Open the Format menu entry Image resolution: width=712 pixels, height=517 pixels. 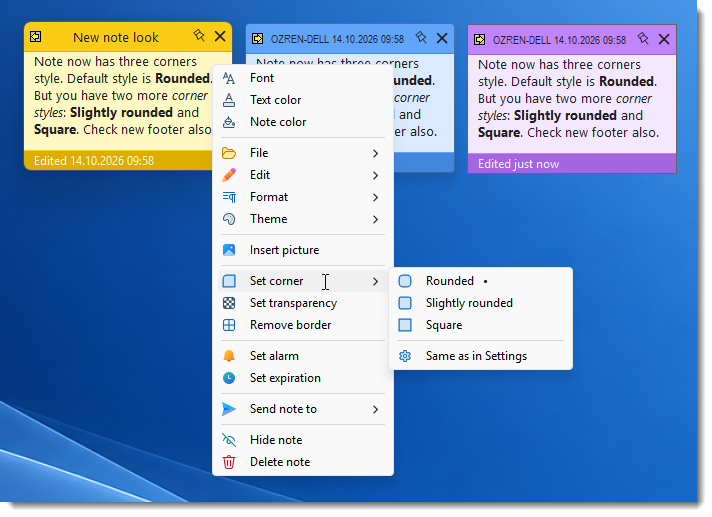pyautogui.click(x=303, y=197)
